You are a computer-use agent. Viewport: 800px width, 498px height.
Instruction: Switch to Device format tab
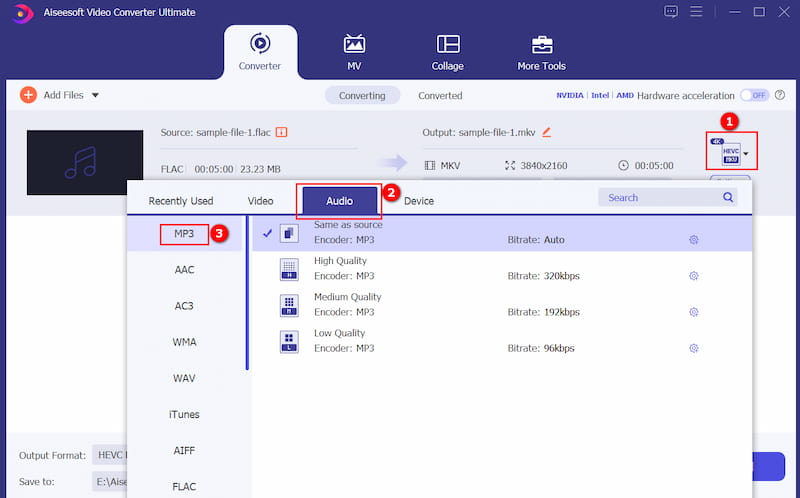click(419, 201)
